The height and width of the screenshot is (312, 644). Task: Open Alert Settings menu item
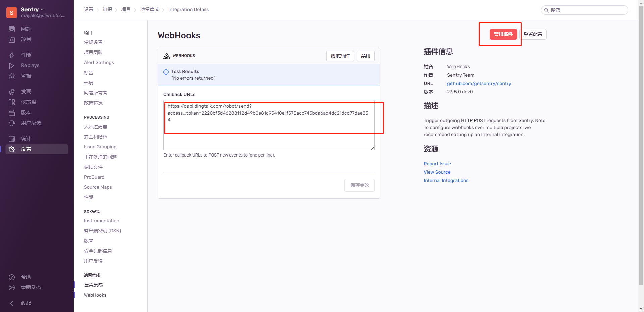(x=99, y=62)
